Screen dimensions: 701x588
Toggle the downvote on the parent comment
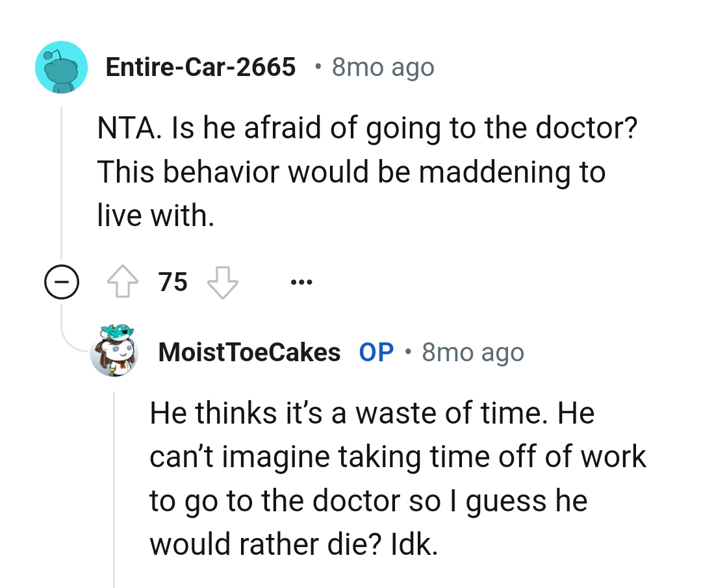point(222,281)
